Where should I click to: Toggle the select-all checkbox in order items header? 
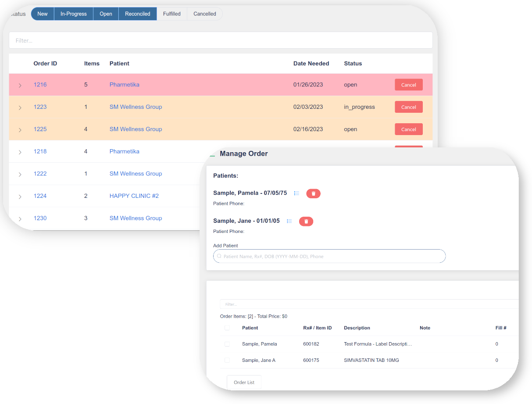tap(227, 328)
